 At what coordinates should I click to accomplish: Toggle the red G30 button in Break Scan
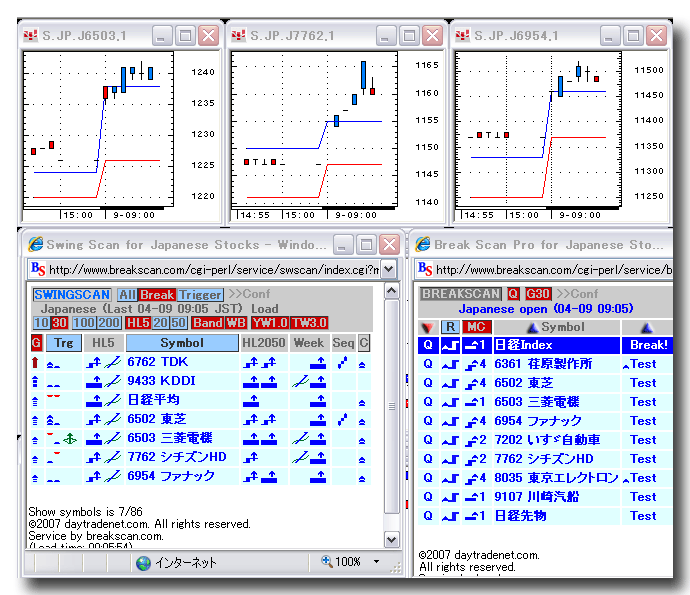(538, 294)
